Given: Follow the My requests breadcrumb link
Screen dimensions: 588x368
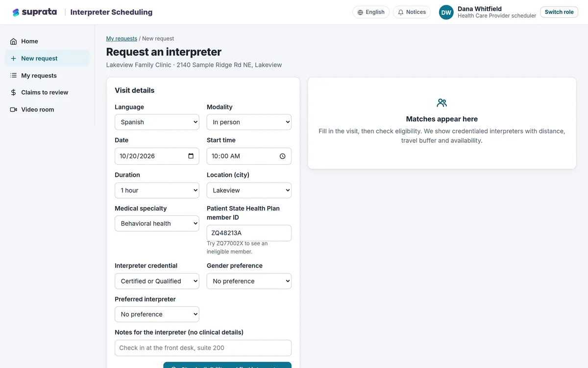Looking at the screenshot, I should [x=122, y=39].
